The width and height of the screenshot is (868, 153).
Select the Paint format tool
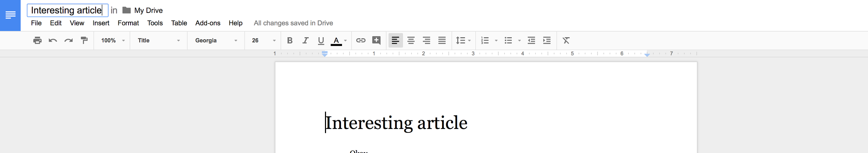point(84,40)
